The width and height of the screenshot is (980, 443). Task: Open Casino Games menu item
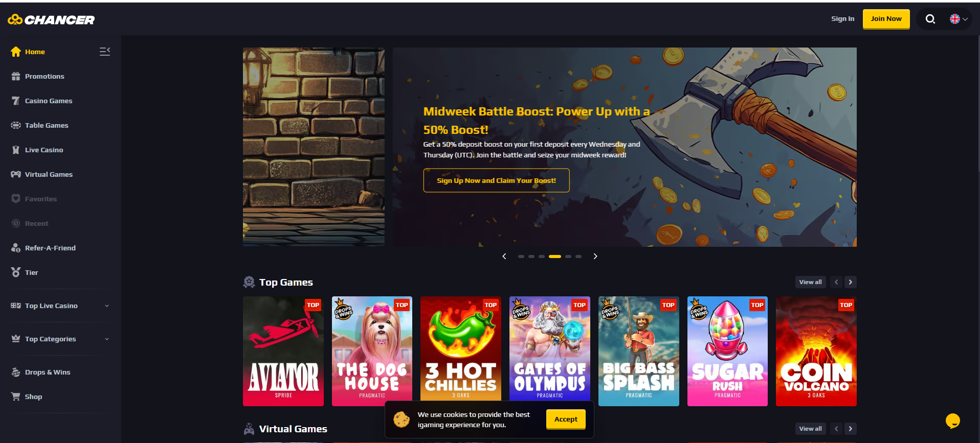49,101
